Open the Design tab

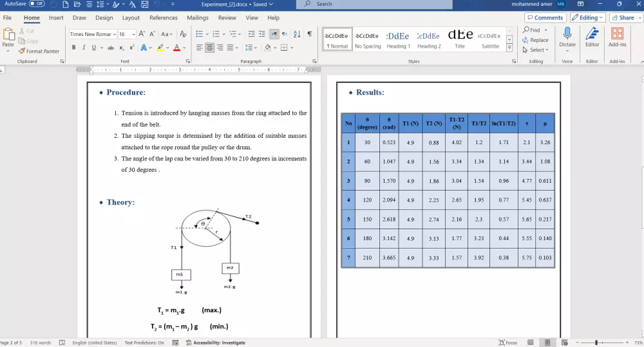pyautogui.click(x=104, y=17)
